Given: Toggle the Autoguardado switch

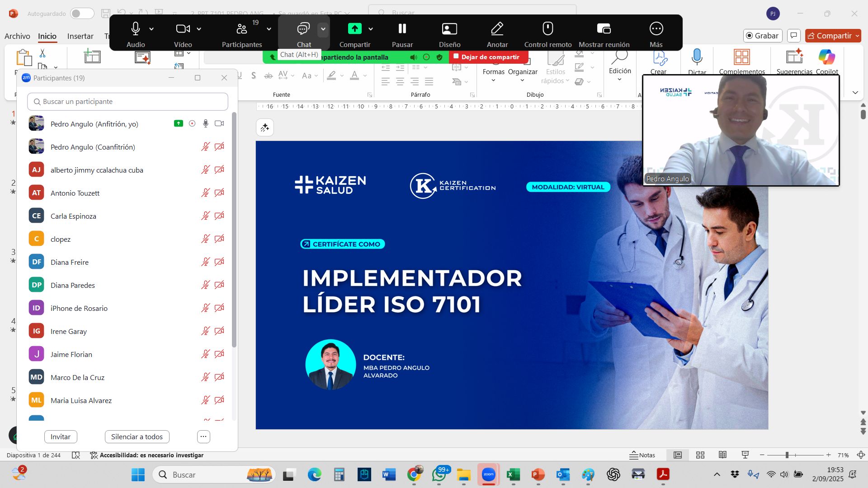Looking at the screenshot, I should pos(82,14).
